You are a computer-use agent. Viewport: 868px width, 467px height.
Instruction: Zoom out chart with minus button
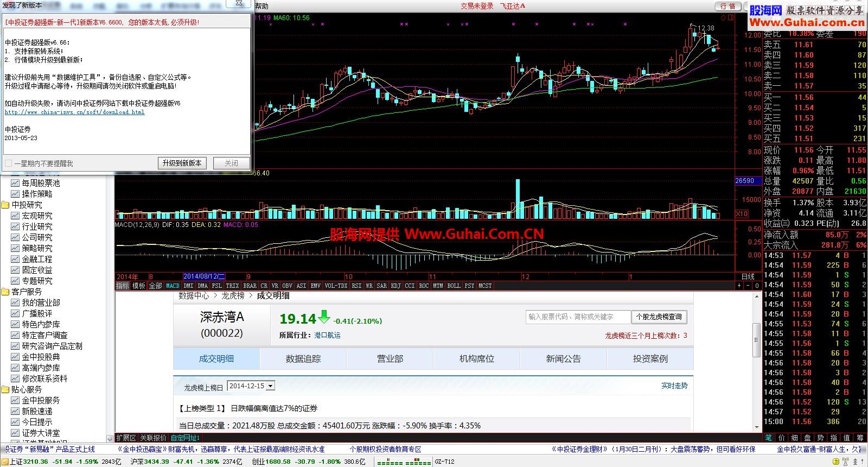click(748, 286)
